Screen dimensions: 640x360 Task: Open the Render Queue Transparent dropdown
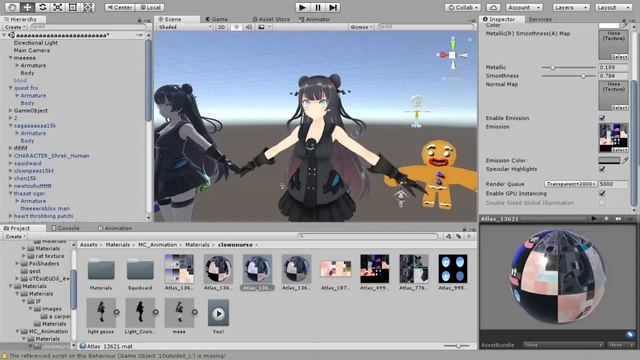click(x=571, y=184)
